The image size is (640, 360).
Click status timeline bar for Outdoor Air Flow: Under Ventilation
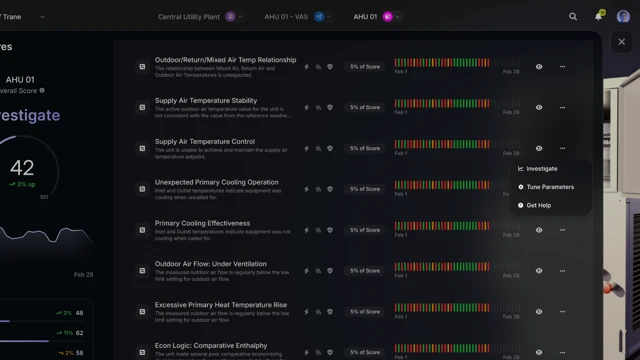click(457, 267)
